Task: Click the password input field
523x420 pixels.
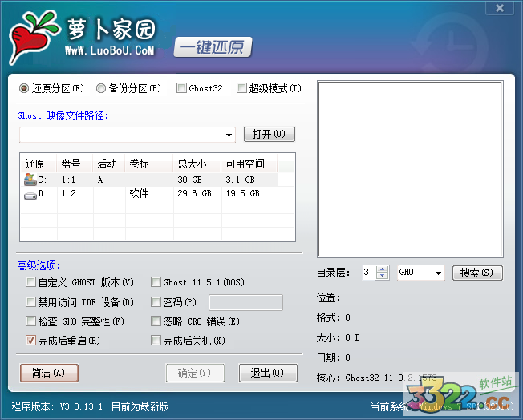Action: click(x=245, y=302)
